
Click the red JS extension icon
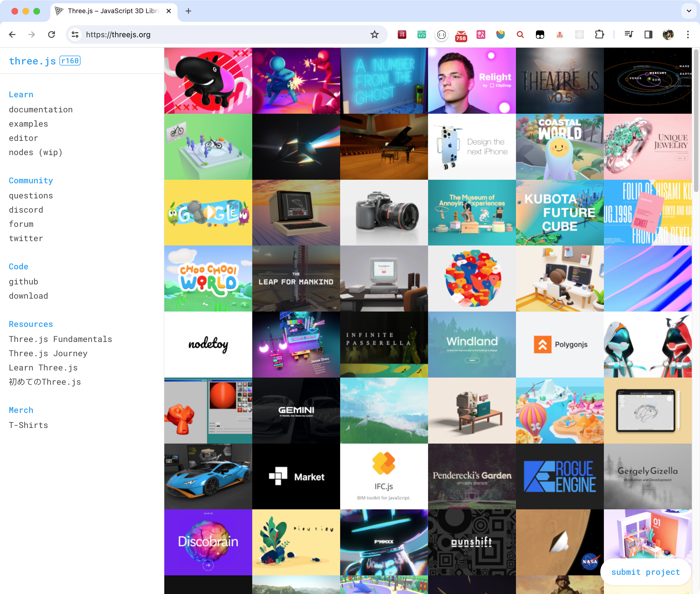(x=402, y=34)
